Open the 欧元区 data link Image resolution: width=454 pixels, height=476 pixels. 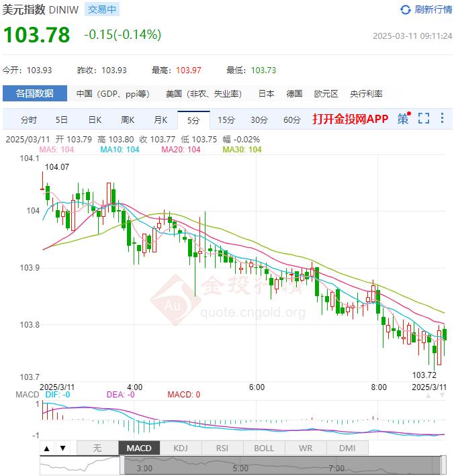(326, 94)
